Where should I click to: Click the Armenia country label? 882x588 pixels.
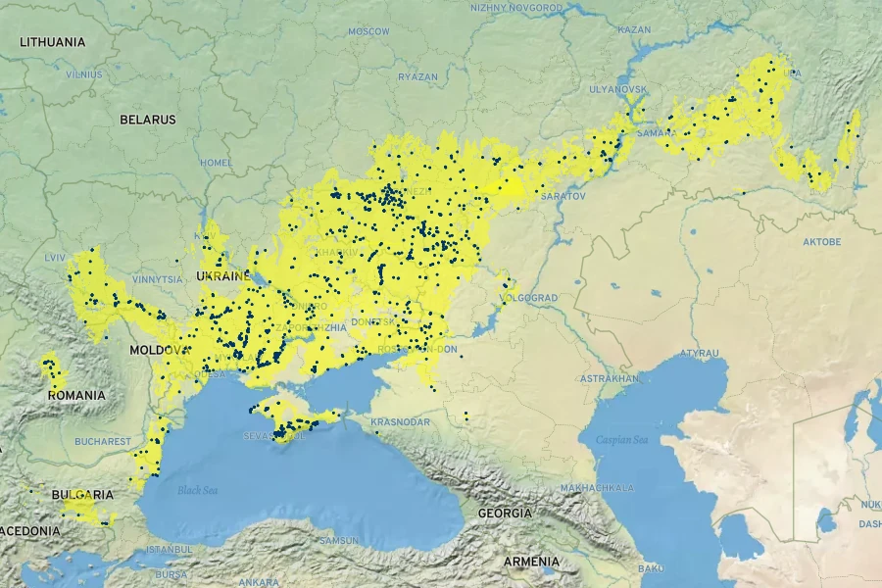(530, 562)
